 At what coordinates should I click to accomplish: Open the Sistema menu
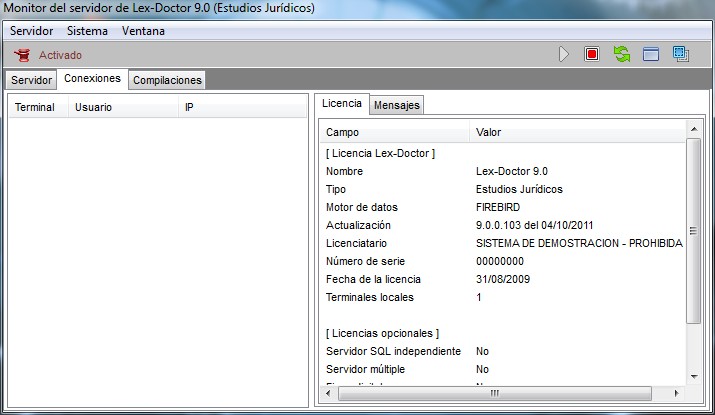pos(87,31)
